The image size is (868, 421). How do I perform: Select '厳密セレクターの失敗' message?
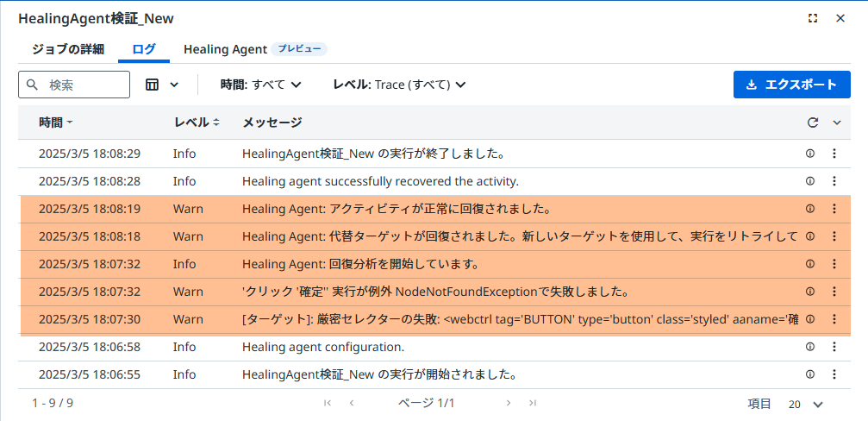521,319
